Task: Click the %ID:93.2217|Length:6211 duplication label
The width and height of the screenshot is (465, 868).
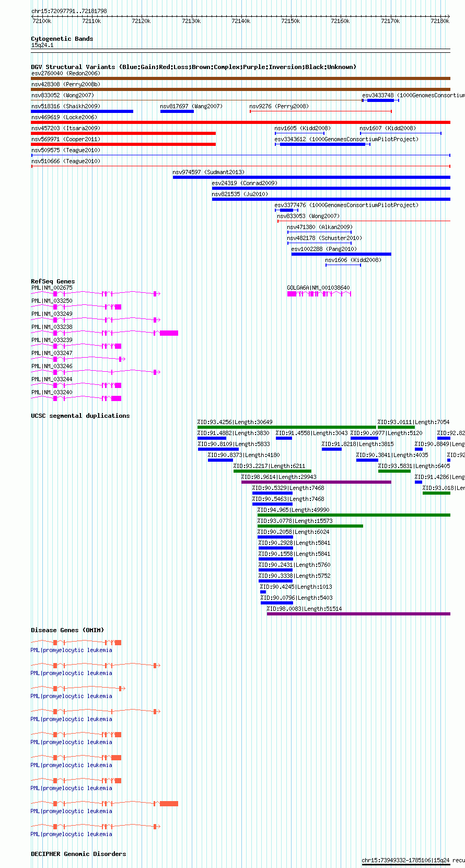Action: (x=270, y=466)
